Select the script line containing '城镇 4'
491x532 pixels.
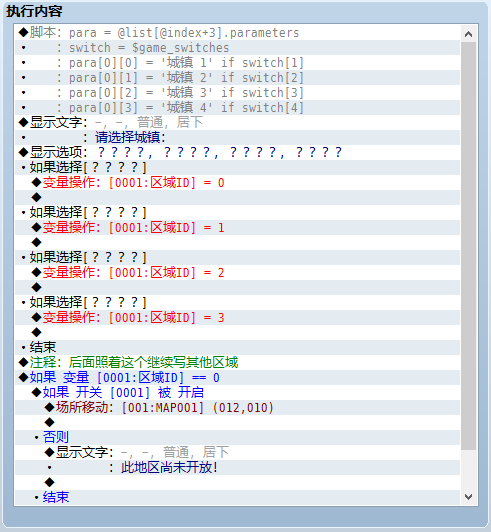(238, 108)
